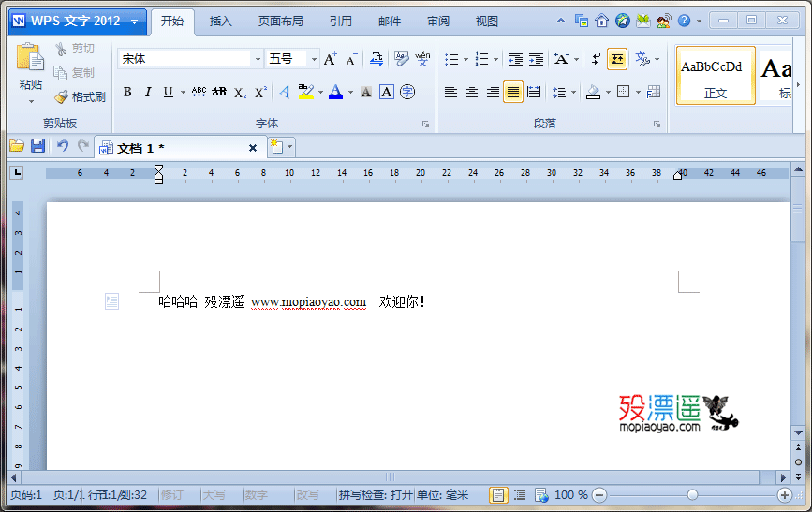The image size is (812, 512).
Task: Toggle italic formatting
Action: 148,92
